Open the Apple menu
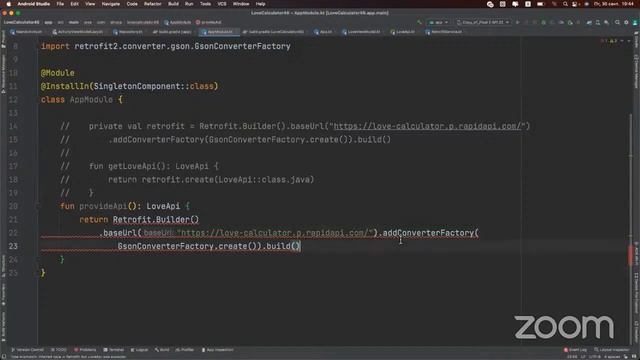Screen dimensions: 640x360 pyautogui.click(x=8, y=4)
